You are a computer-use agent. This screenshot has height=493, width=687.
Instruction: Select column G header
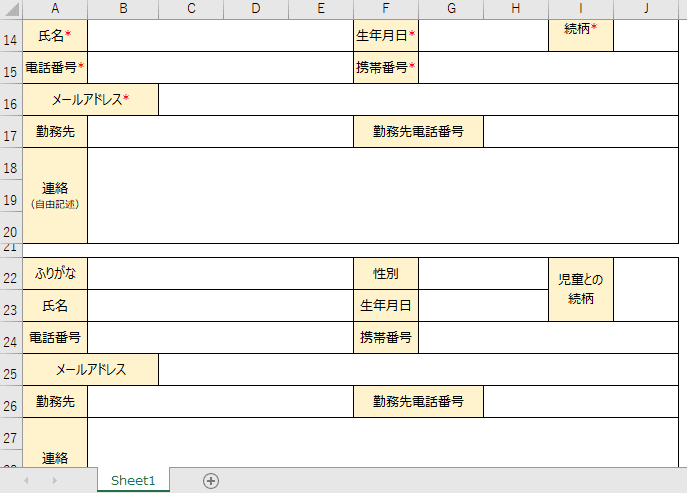[x=451, y=9]
